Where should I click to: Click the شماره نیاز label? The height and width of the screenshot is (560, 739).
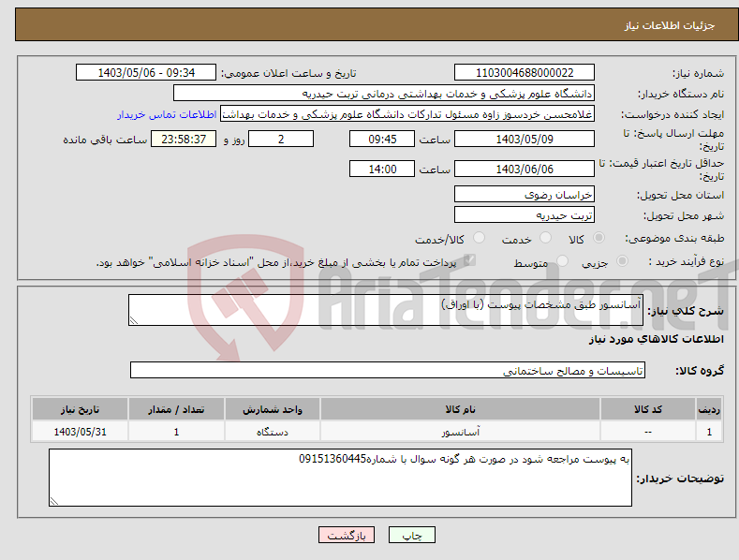tap(698, 73)
